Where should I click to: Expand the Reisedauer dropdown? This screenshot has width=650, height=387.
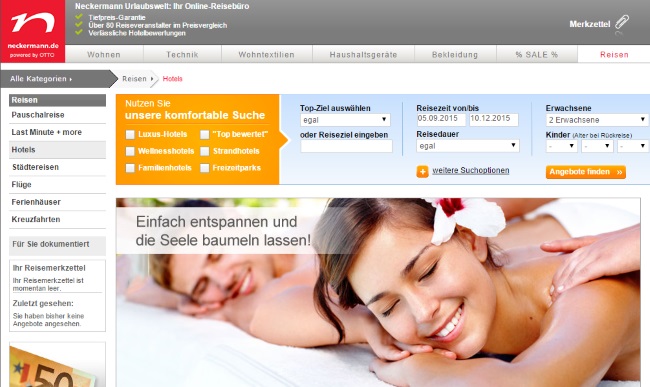click(468, 146)
